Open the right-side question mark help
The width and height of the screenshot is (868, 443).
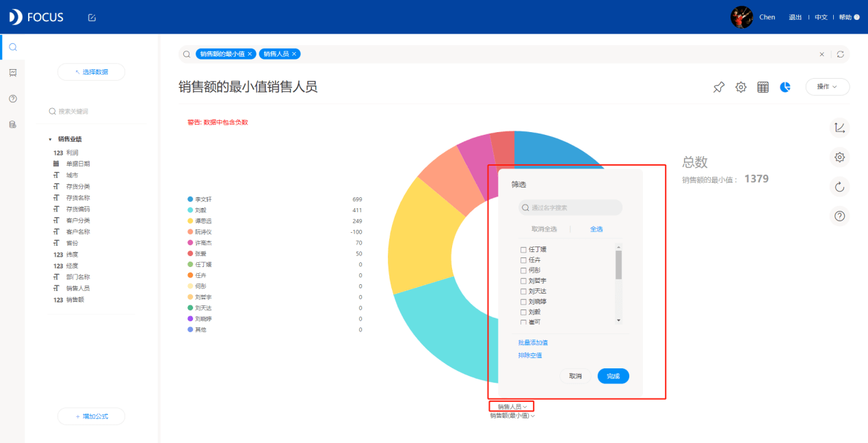point(840,216)
